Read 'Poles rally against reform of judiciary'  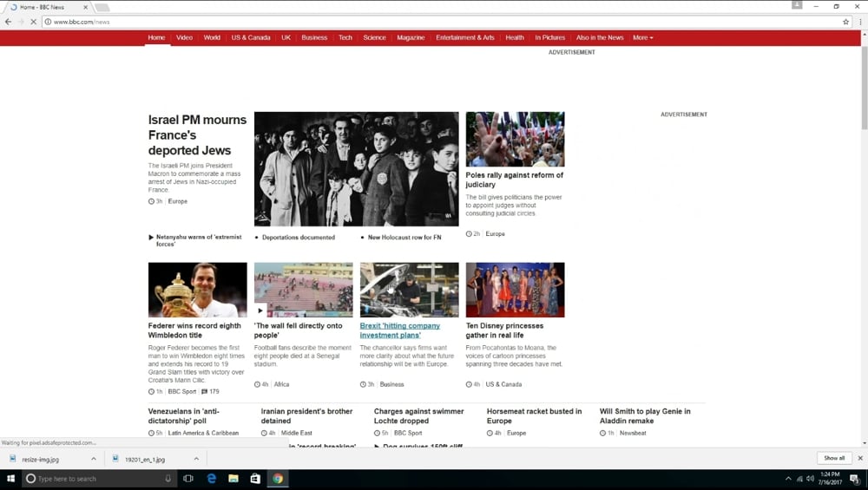(514, 180)
